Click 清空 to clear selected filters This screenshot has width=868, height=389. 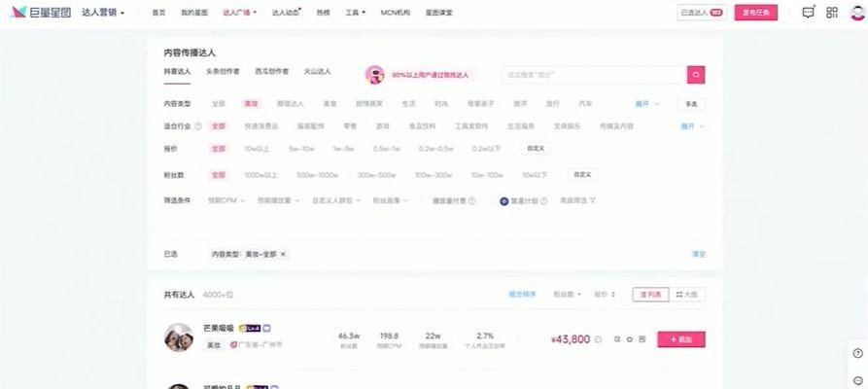pyautogui.click(x=699, y=255)
